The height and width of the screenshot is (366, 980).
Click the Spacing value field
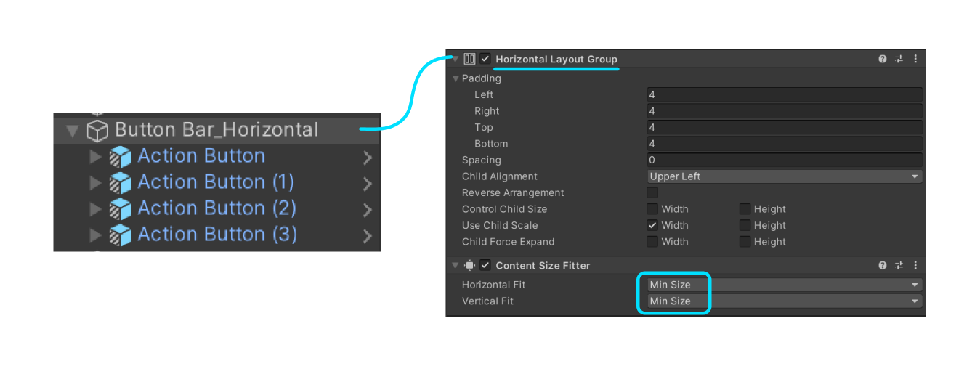click(x=785, y=160)
